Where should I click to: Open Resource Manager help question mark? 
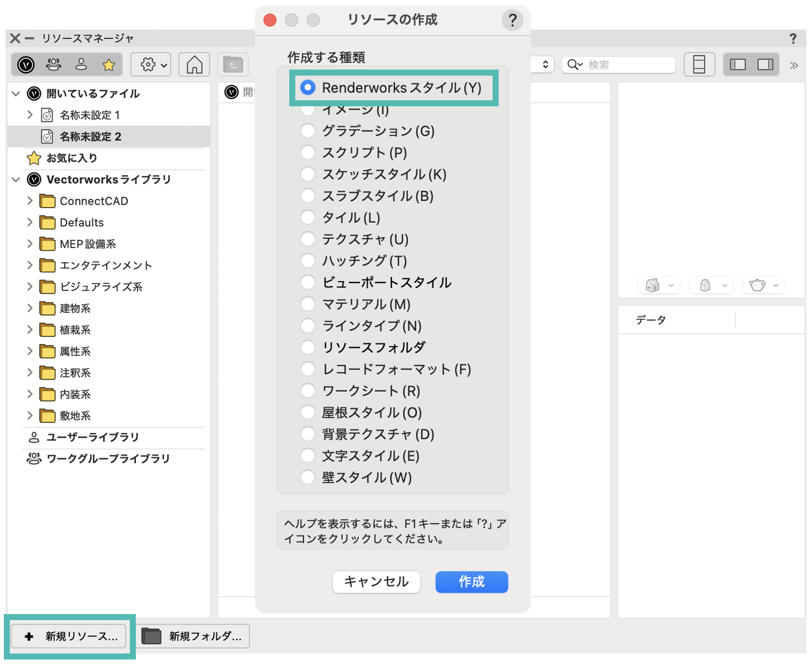[x=793, y=38]
